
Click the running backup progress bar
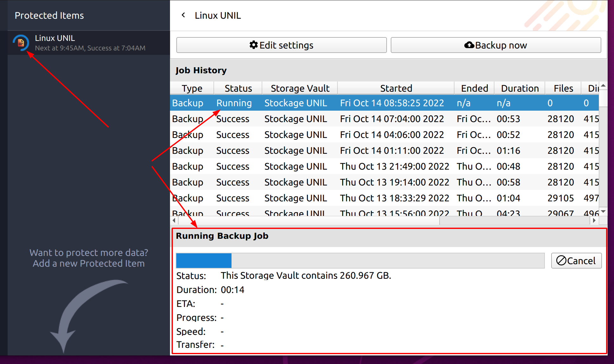click(x=360, y=261)
